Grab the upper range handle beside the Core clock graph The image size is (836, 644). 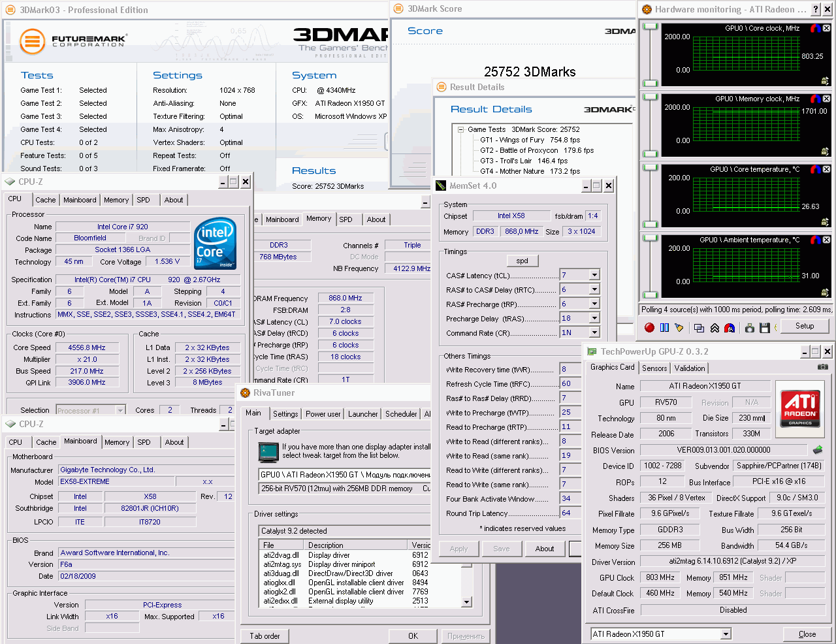[x=651, y=27]
